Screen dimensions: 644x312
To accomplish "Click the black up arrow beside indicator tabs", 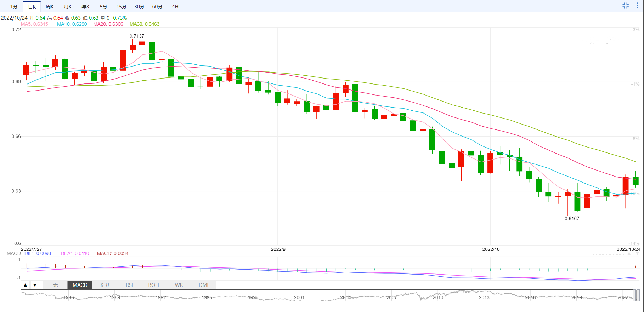I will click(26, 285).
